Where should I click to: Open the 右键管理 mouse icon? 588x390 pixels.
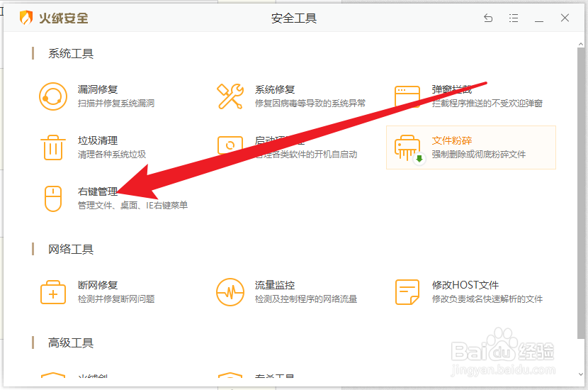[53, 199]
